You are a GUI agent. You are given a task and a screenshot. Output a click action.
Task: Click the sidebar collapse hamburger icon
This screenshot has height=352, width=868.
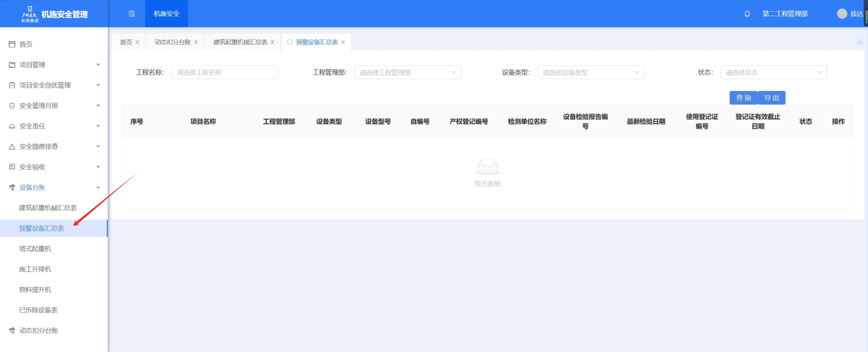[x=131, y=14]
